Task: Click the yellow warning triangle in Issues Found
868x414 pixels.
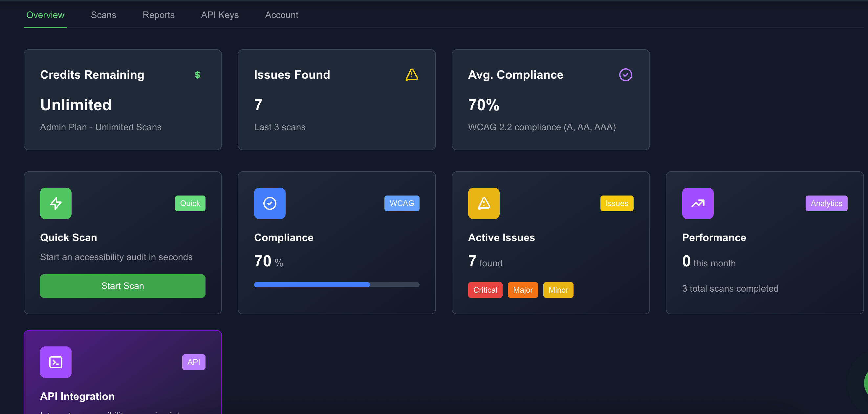Action: [x=411, y=75]
